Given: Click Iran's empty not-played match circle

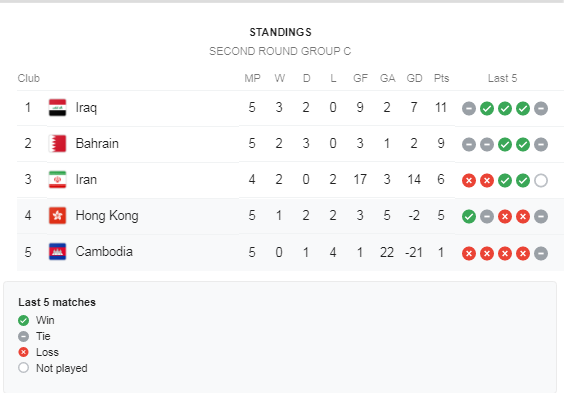Looking at the screenshot, I should pos(541,180).
